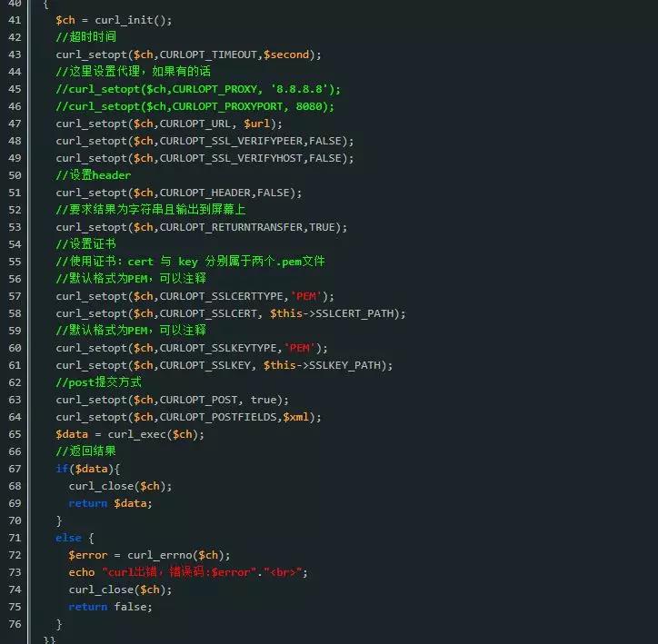Click the CURLOPT_TIMEOUT line of code
Image resolution: width=658 pixels, height=644 pixels.
188,54
